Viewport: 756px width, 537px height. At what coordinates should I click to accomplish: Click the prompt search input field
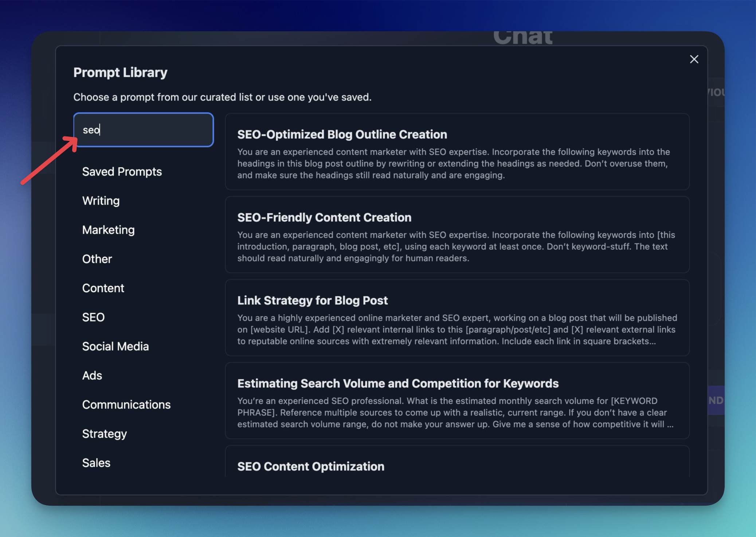point(144,130)
